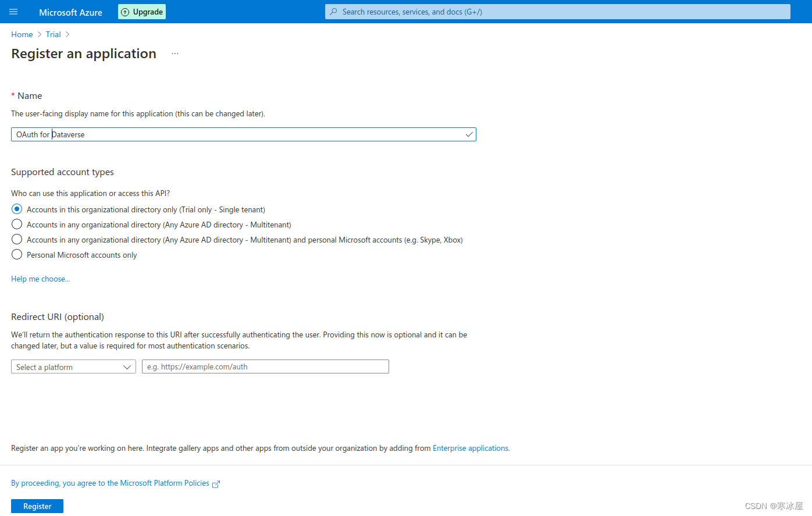Image resolution: width=812 pixels, height=516 pixels.
Task: Click the external link icon after Platform Policies
Action: click(216, 484)
